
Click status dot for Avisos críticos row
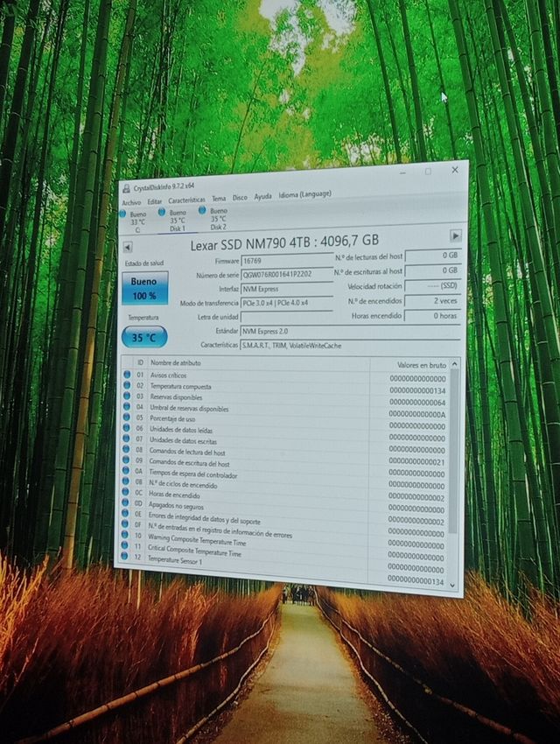pos(127,375)
